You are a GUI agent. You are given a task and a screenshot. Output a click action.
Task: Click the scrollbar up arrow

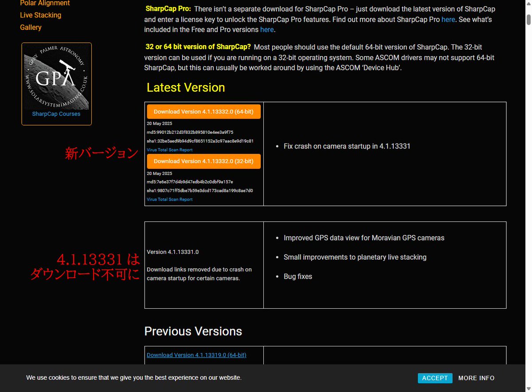pos(528,4)
